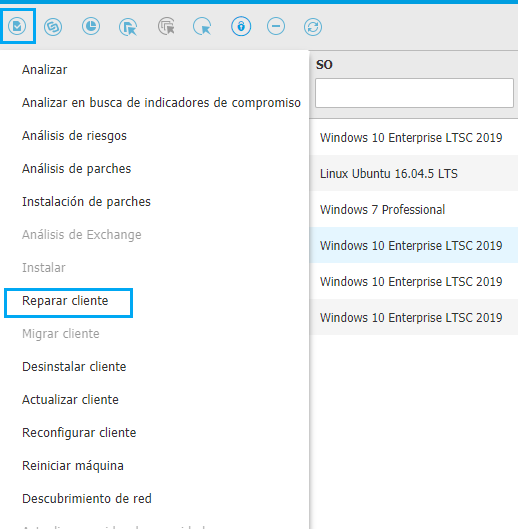
Task: Open the Tasks toolbar icon with checkmark document
Action: [x=17, y=26]
